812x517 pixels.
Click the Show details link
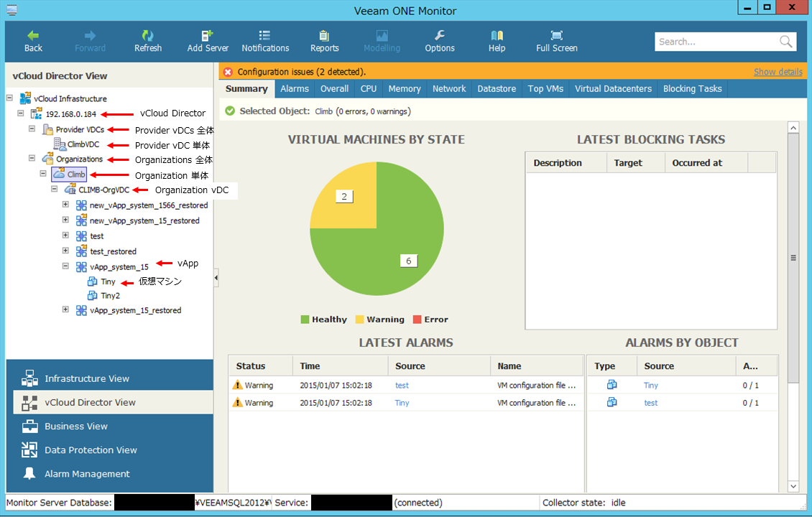coord(778,72)
